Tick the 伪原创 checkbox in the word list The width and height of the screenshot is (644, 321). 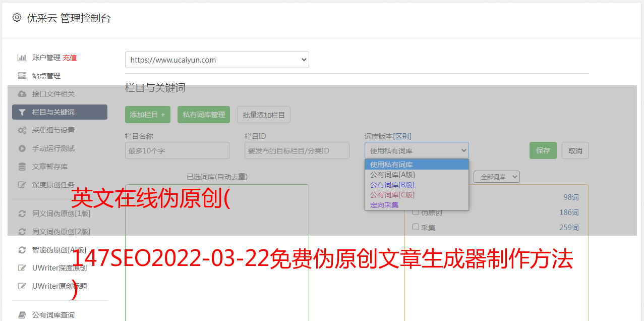pos(416,212)
